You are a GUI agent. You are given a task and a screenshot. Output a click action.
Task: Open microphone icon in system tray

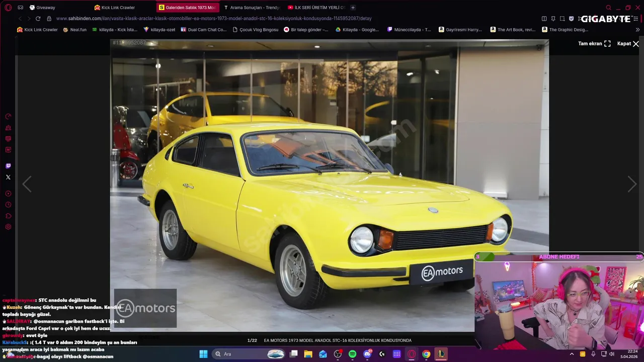click(593, 354)
